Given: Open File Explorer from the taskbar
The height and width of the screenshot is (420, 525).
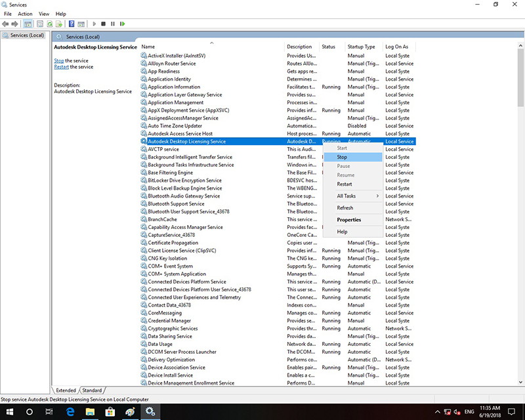Looking at the screenshot, I should tap(90, 411).
